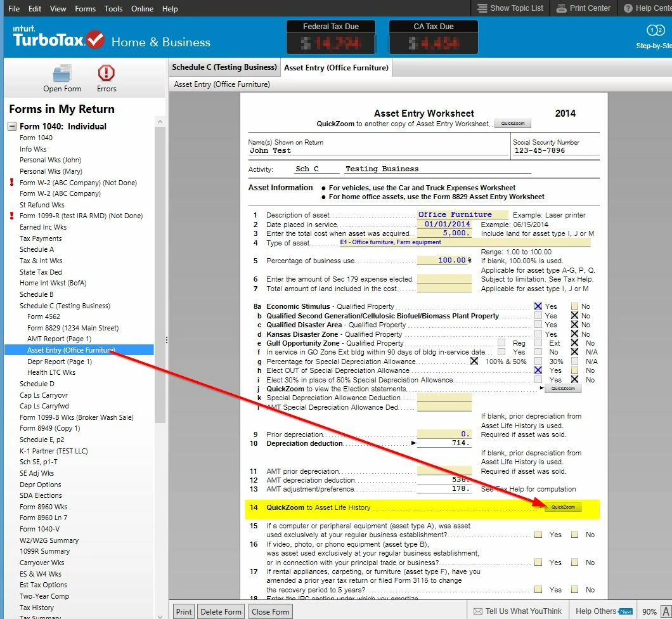Screen dimensions: 672x619
Task: Click the 90% zoom level indicator
Action: [x=649, y=612]
